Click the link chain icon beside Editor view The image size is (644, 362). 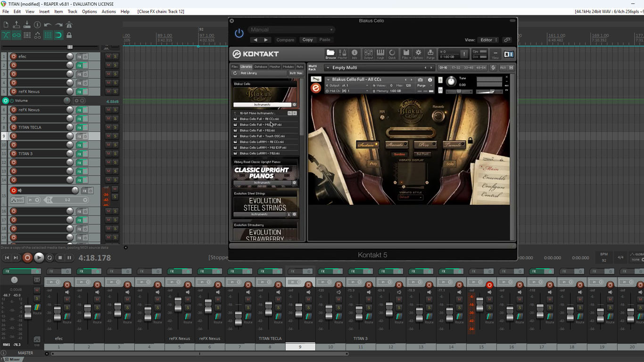tap(507, 40)
